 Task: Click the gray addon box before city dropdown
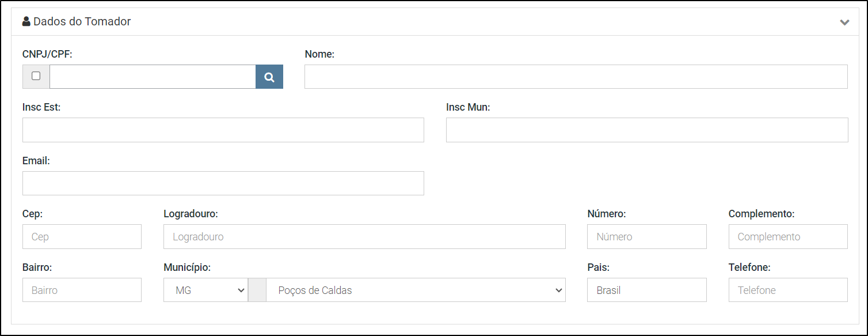[x=257, y=290]
